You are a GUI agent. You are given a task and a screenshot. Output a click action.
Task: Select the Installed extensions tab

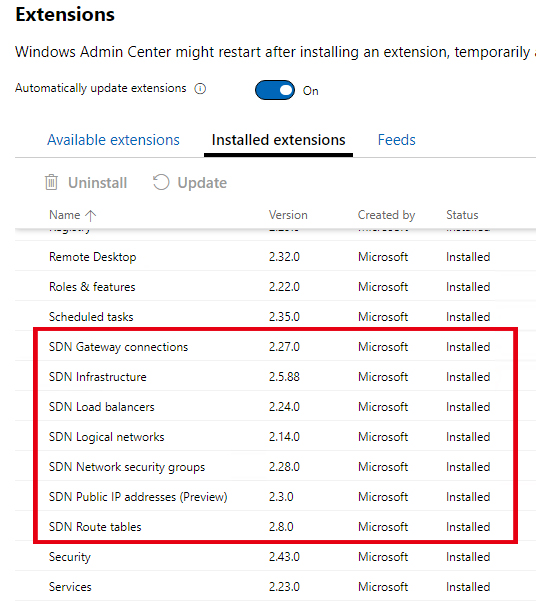tap(278, 140)
